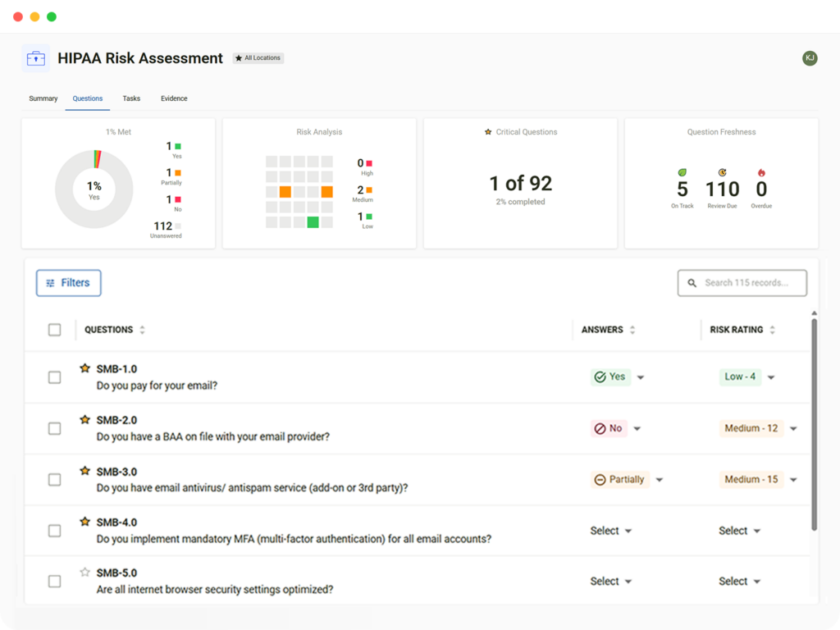Open the answer Select dropdown for SMB-4.0
Screen dimensions: 840x630
coord(610,531)
